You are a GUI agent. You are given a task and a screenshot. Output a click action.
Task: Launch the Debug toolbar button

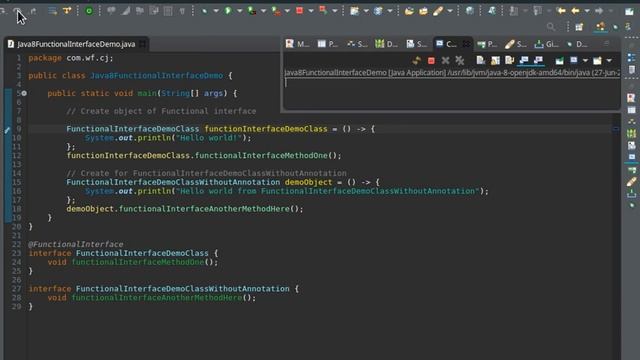204,11
